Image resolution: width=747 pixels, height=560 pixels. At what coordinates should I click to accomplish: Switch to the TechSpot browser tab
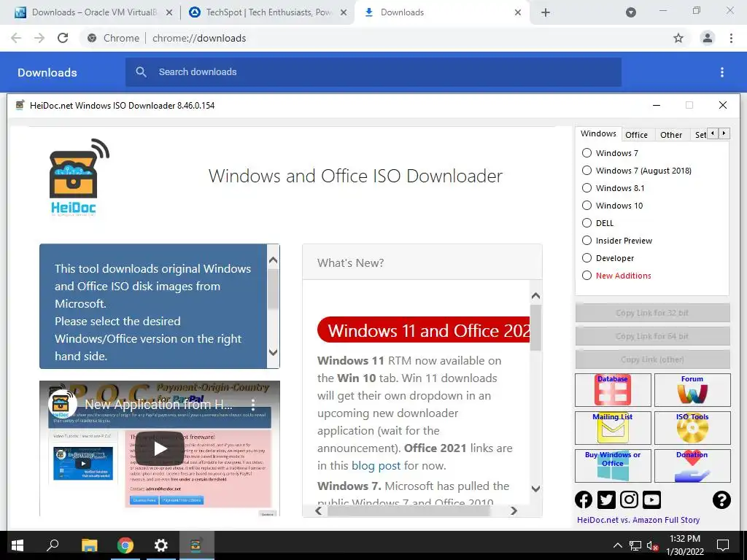(x=268, y=12)
